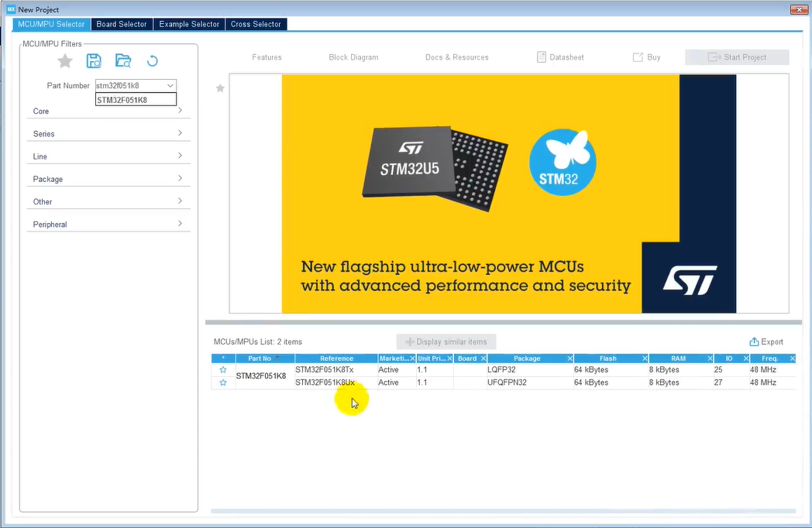The image size is (812, 528).
Task: Select the STM32F051K8Ux reference
Action: click(x=325, y=382)
